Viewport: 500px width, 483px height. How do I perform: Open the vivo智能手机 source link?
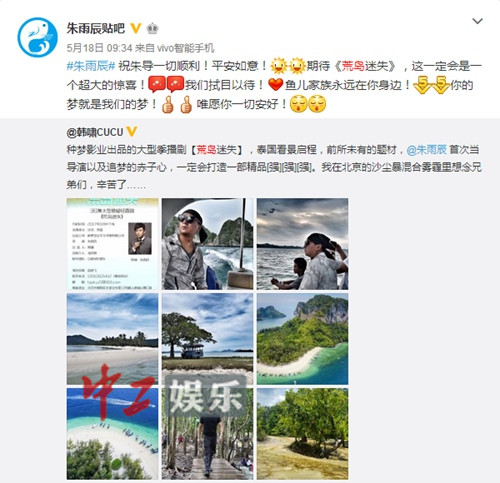185,48
